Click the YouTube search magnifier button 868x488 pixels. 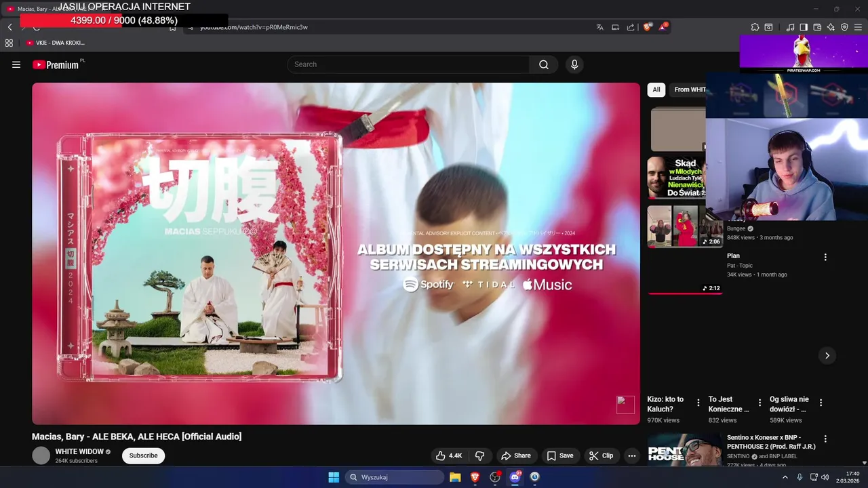point(544,64)
